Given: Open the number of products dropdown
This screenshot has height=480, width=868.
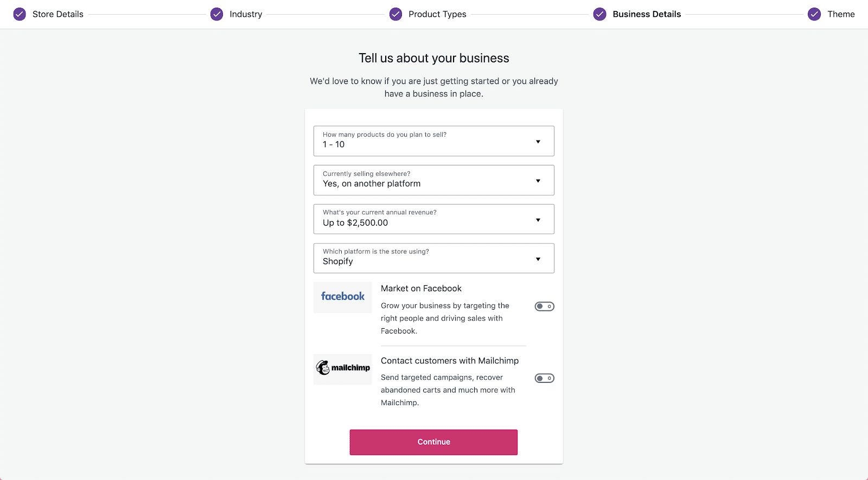Looking at the screenshot, I should [433, 141].
